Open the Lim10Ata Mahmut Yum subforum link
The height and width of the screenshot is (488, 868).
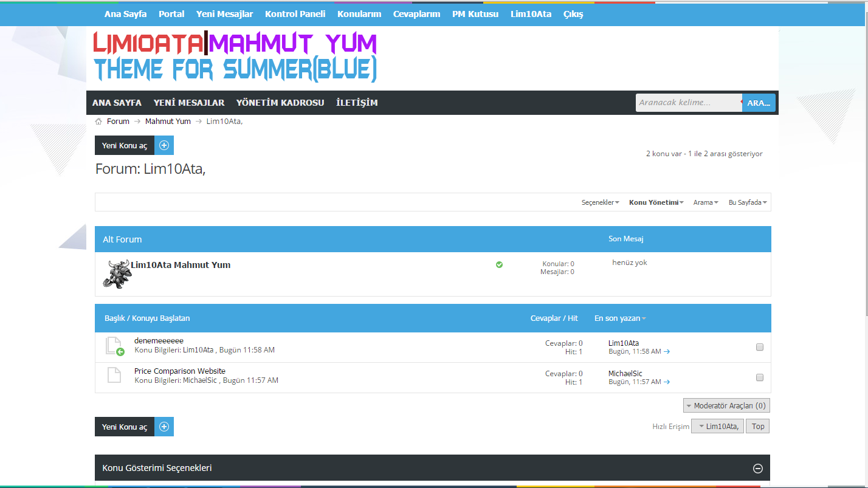tap(181, 265)
